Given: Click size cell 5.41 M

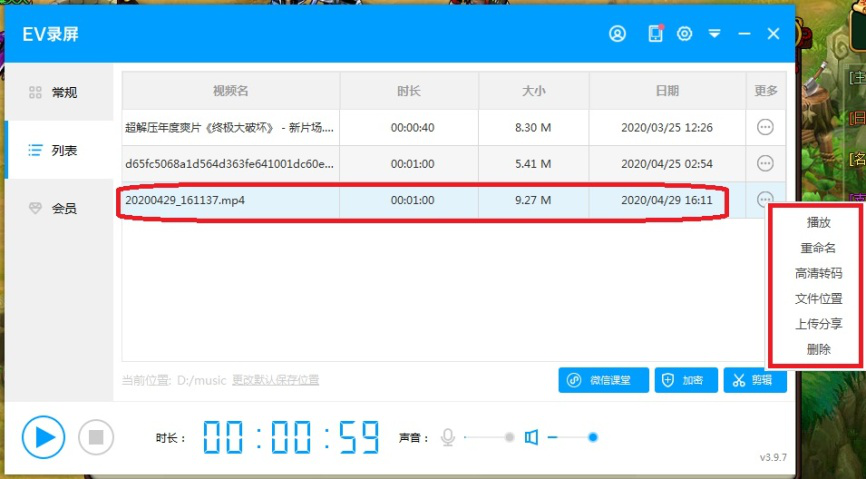Looking at the screenshot, I should pos(534,164).
